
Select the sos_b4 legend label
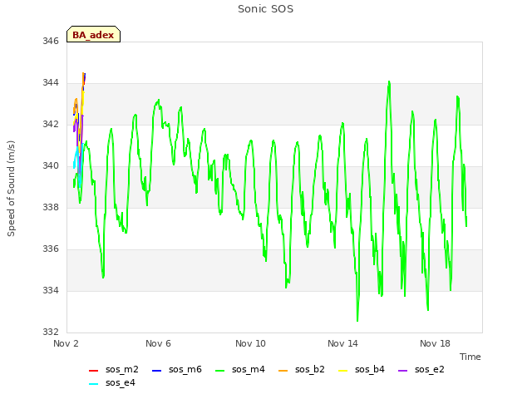[370, 369]
